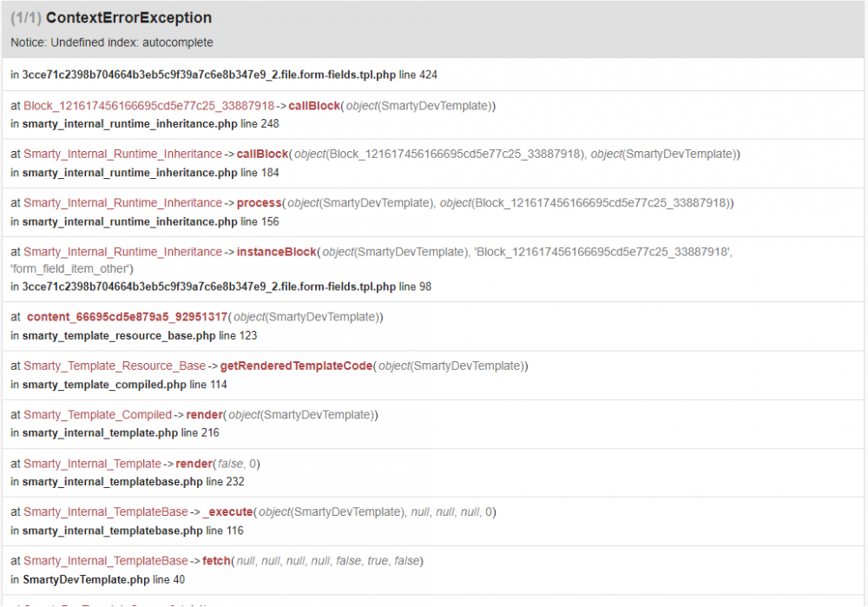The image size is (868, 607).
Task: Click render method after Smarty_Template_Compiled
Action: 204,415
